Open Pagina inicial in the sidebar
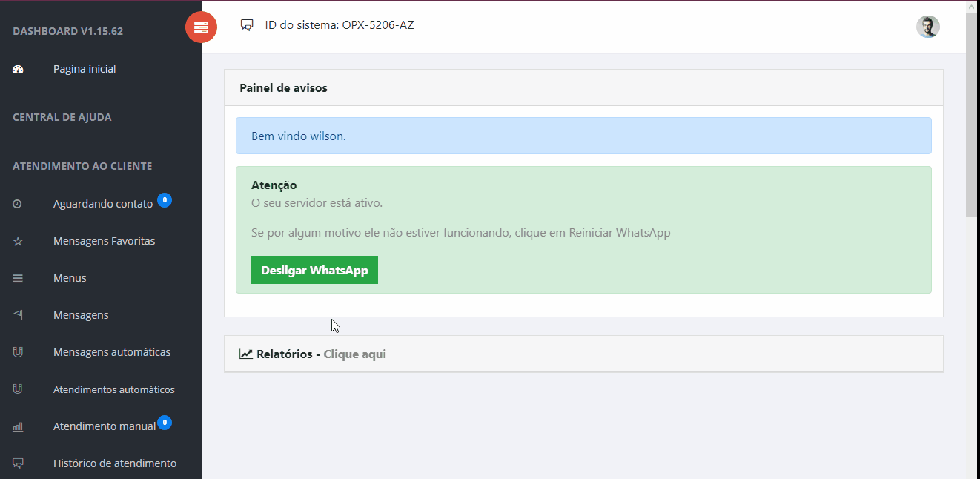Image resolution: width=980 pixels, height=479 pixels. (85, 69)
